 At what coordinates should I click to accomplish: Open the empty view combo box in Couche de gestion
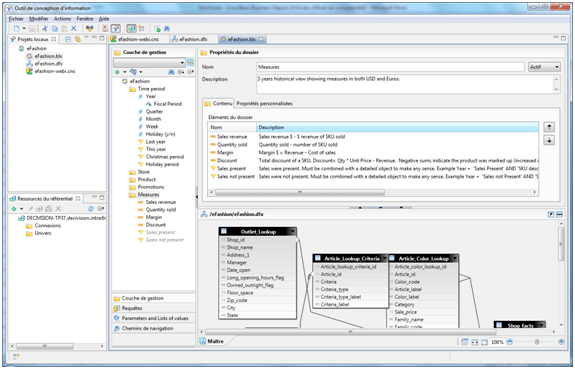click(149, 62)
